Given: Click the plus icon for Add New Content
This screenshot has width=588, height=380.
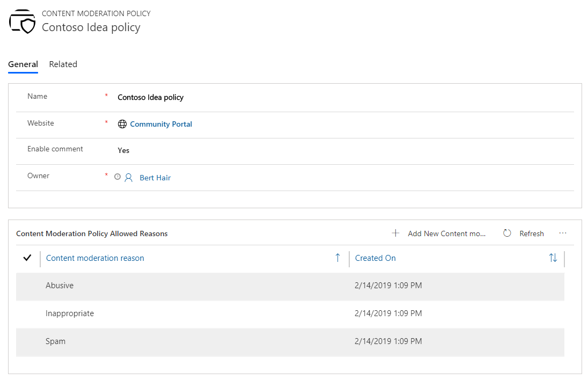Looking at the screenshot, I should [x=395, y=233].
